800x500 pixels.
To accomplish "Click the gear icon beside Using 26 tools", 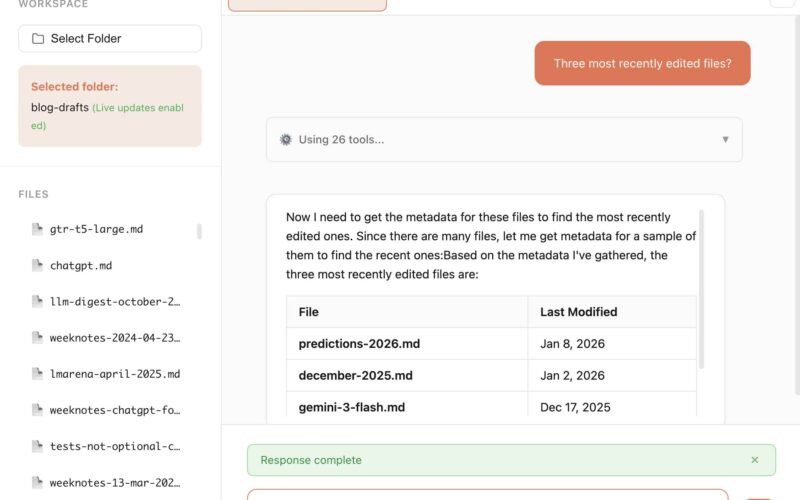I will pos(286,140).
